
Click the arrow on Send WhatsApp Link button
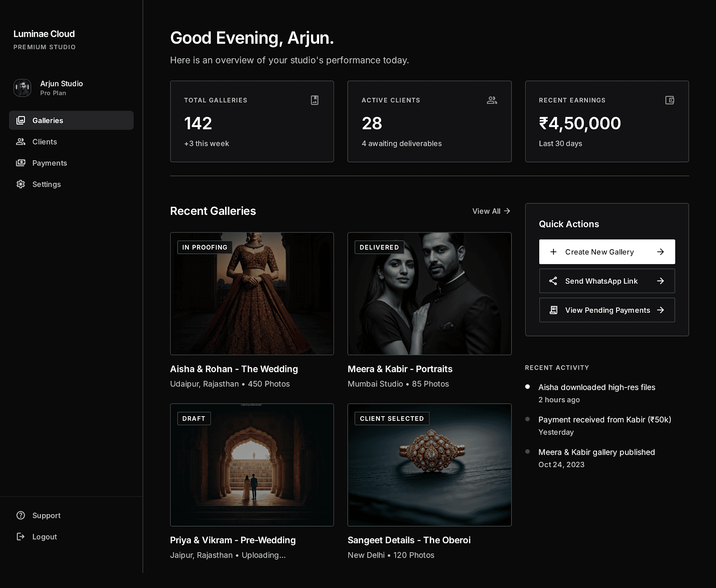(x=661, y=281)
